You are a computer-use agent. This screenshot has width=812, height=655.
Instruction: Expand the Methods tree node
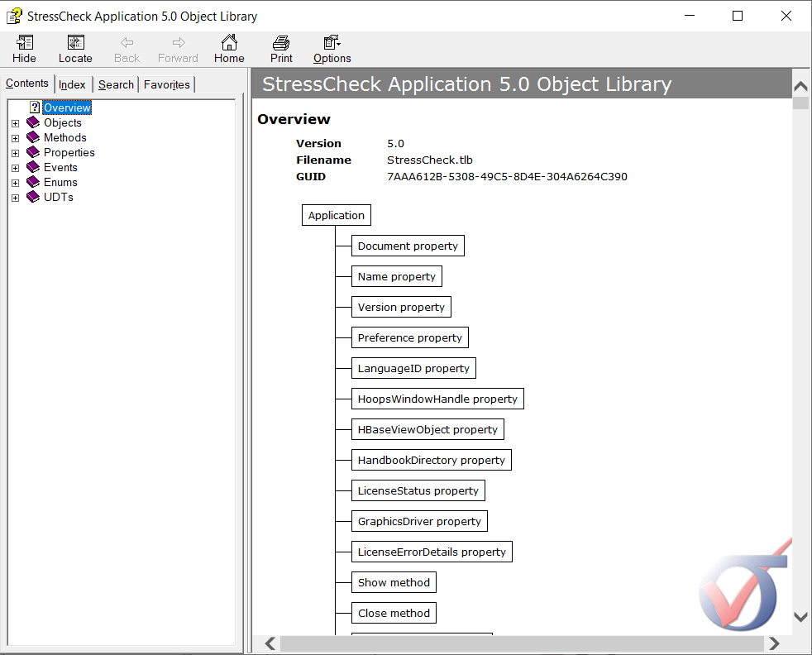pyautogui.click(x=15, y=138)
